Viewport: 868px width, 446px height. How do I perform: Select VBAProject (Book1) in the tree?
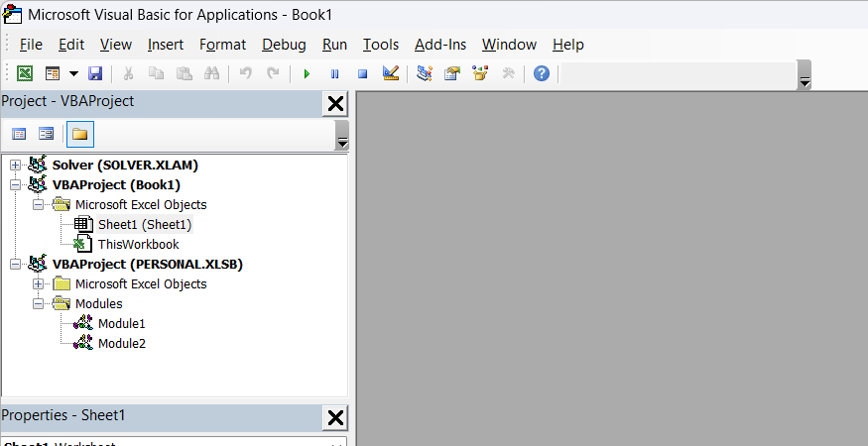(x=116, y=184)
